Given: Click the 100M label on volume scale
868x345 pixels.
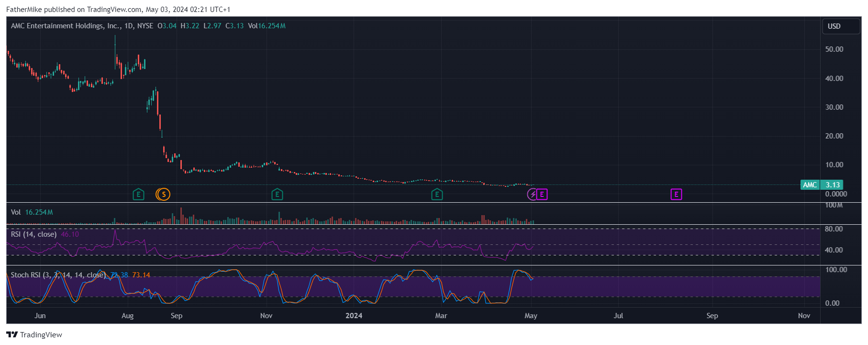Looking at the screenshot, I should coord(834,206).
